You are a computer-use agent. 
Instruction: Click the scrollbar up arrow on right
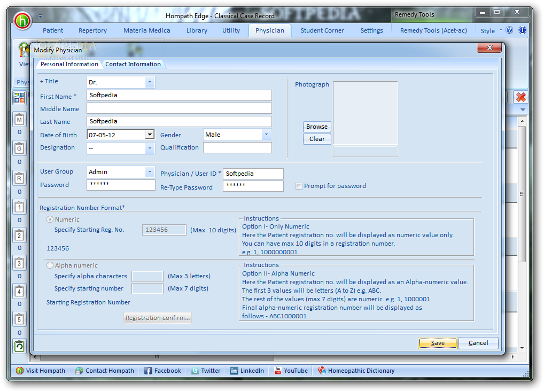pyautogui.click(x=522, y=121)
